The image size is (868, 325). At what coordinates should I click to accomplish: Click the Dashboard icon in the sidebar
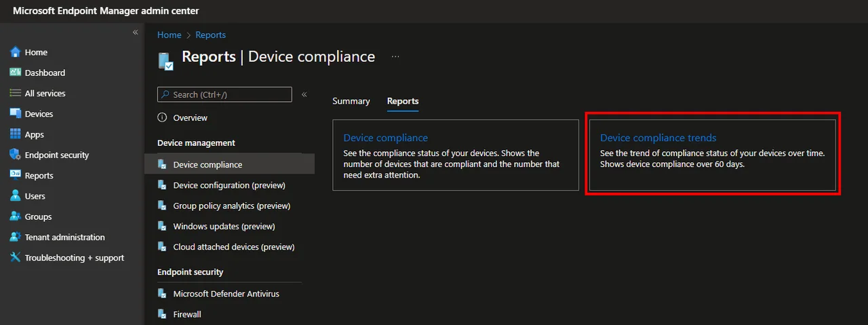15,73
